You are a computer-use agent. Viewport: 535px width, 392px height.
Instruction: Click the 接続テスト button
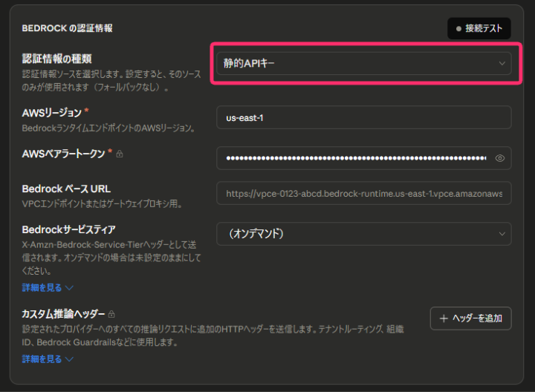[479, 28]
